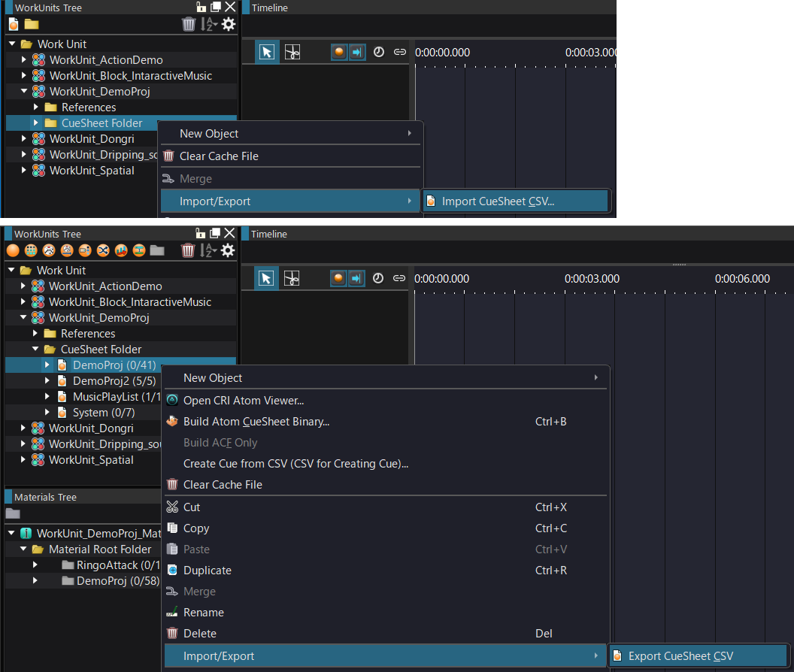
Task: Click the yellow new folder icon in upper WorkUnits toolbar
Action: click(x=32, y=24)
